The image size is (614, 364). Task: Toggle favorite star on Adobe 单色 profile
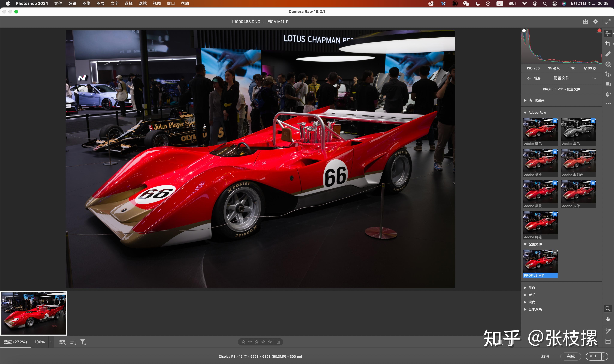point(593,121)
